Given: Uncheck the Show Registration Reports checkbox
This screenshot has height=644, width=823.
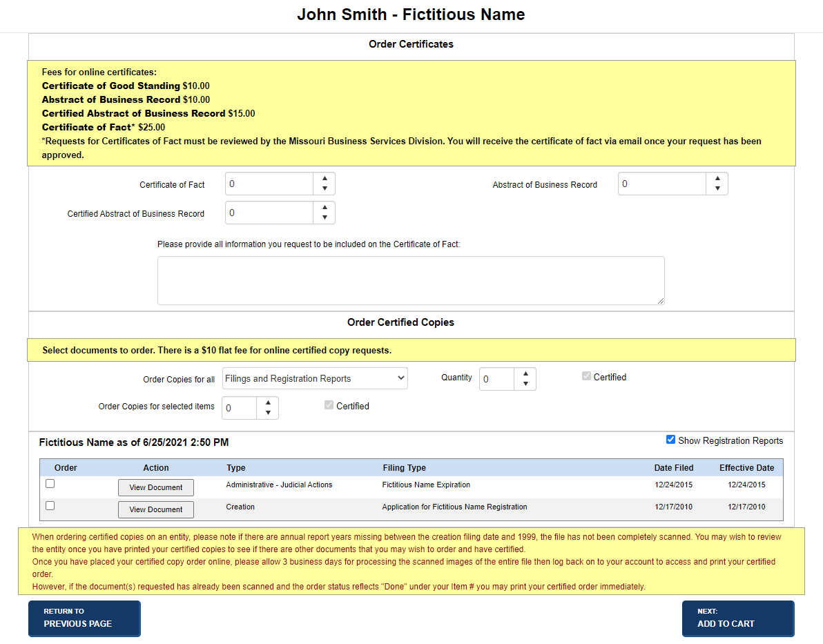Looking at the screenshot, I should [670, 439].
